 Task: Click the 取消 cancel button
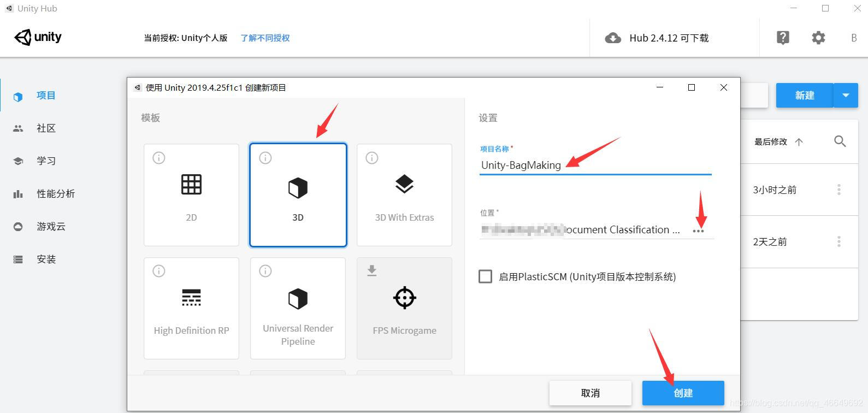click(591, 393)
